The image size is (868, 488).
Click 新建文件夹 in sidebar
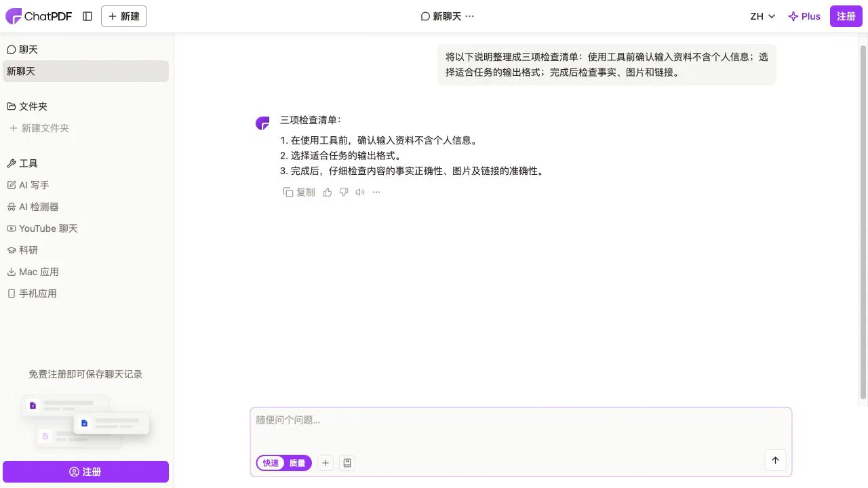pos(39,128)
